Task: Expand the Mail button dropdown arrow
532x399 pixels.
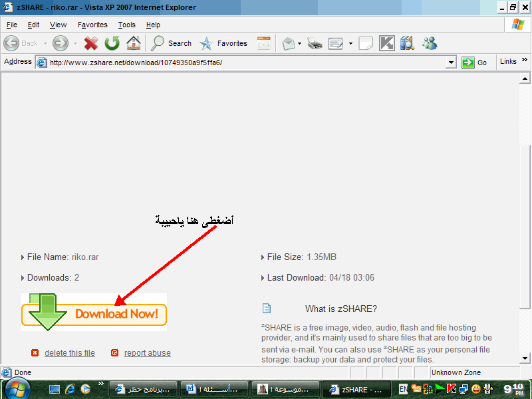Action: (300, 43)
